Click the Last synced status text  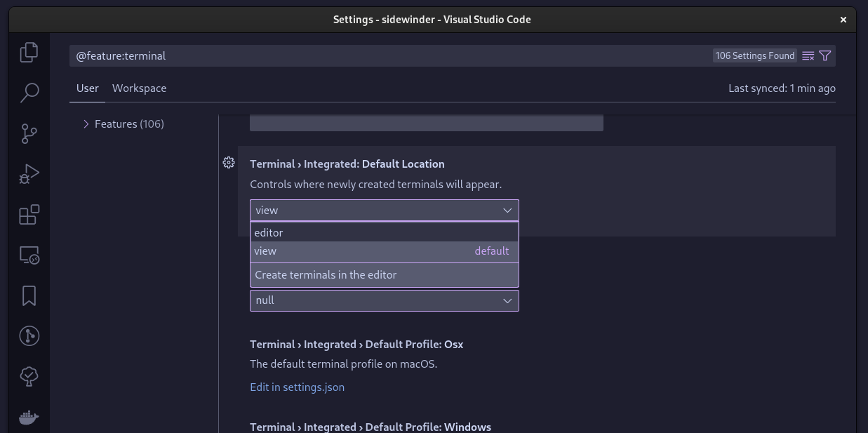(782, 88)
